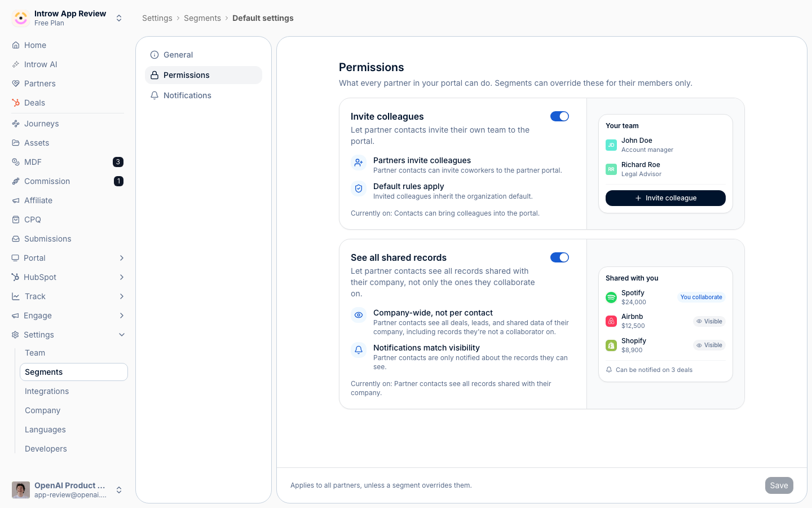Open Submissions inbox item
Screen dimensions: 812x508
pos(68,239)
